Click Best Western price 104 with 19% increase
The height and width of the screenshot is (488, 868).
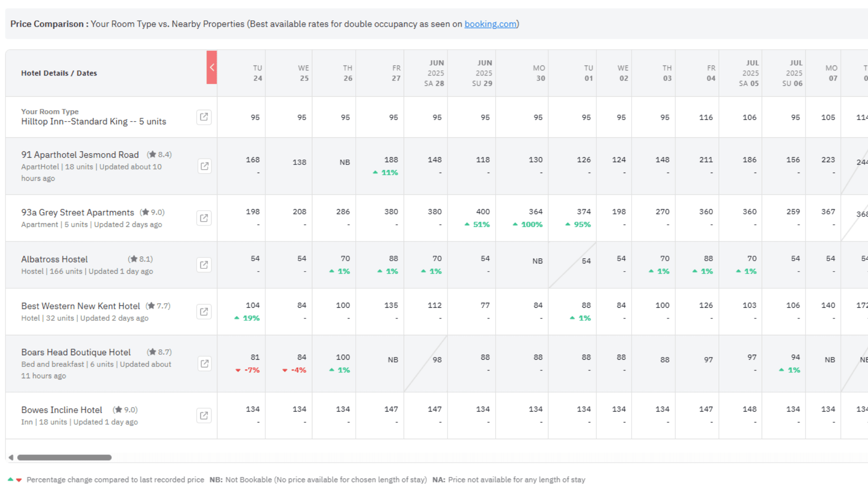252,305
